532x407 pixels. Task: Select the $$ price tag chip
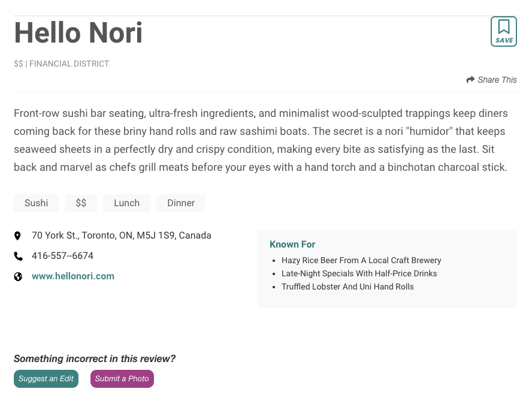click(81, 203)
